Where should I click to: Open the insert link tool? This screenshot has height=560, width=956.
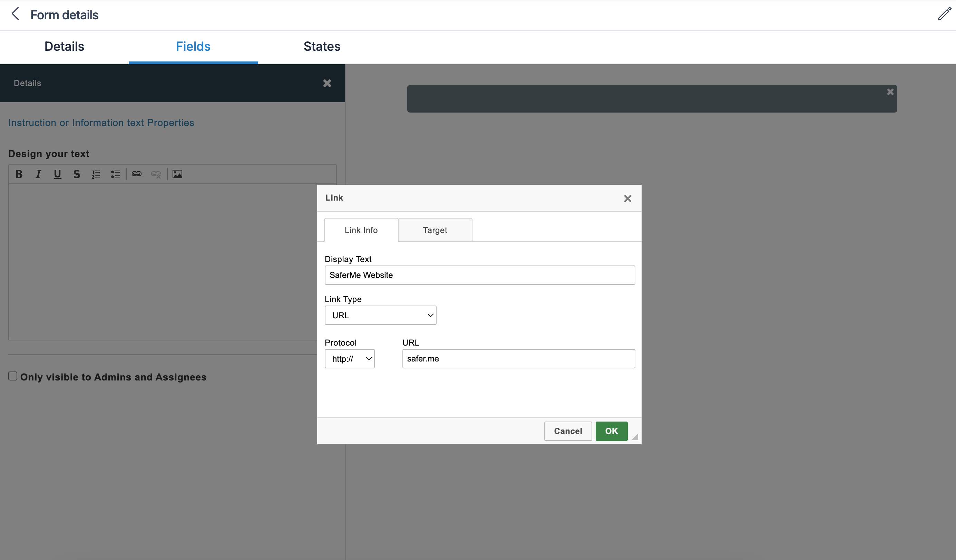click(x=137, y=174)
